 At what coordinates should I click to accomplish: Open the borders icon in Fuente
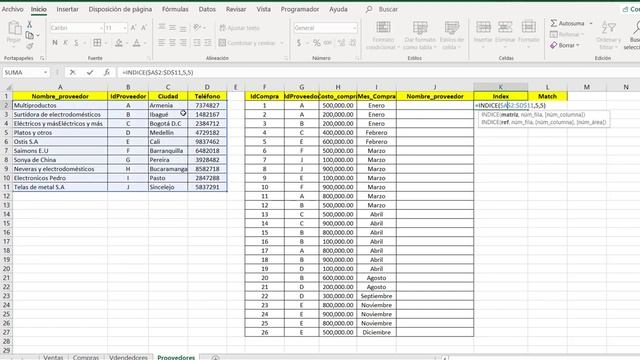coord(97,42)
